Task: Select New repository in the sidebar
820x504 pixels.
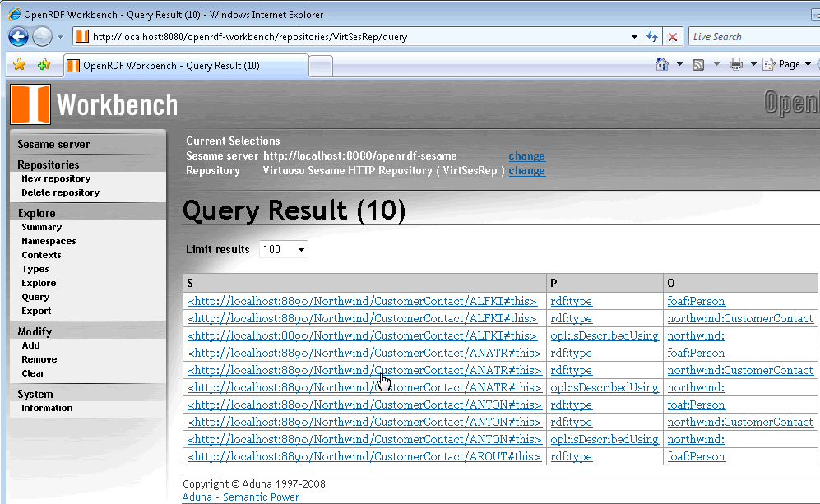Action: coord(56,178)
